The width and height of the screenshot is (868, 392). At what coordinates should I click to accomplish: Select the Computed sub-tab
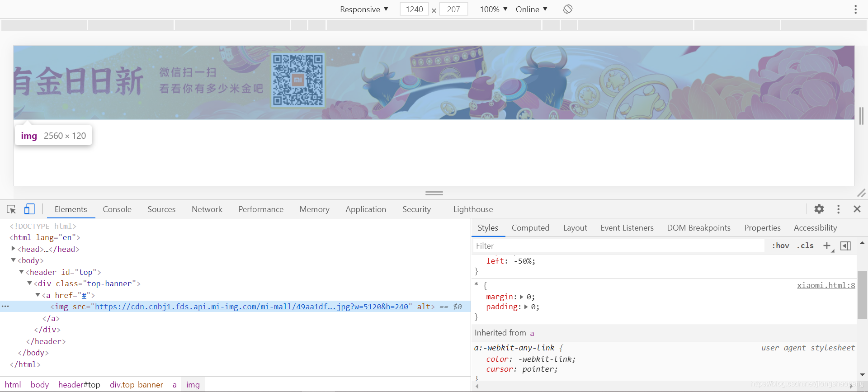[x=530, y=228]
